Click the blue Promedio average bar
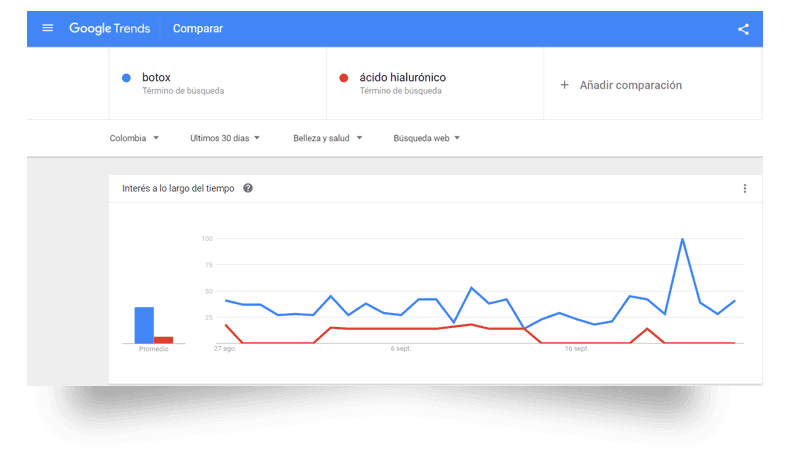The width and height of the screenshot is (789, 459). click(144, 325)
